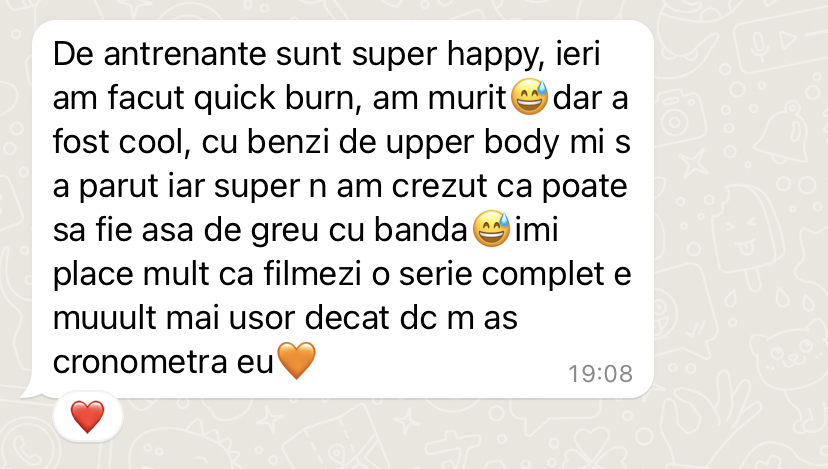828x469 pixels.
Task: Click the words "upper body" in message
Action: click(473, 143)
